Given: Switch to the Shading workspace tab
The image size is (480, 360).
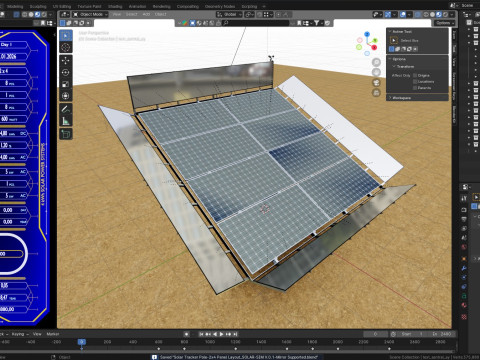Looking at the screenshot, I should point(115,6).
